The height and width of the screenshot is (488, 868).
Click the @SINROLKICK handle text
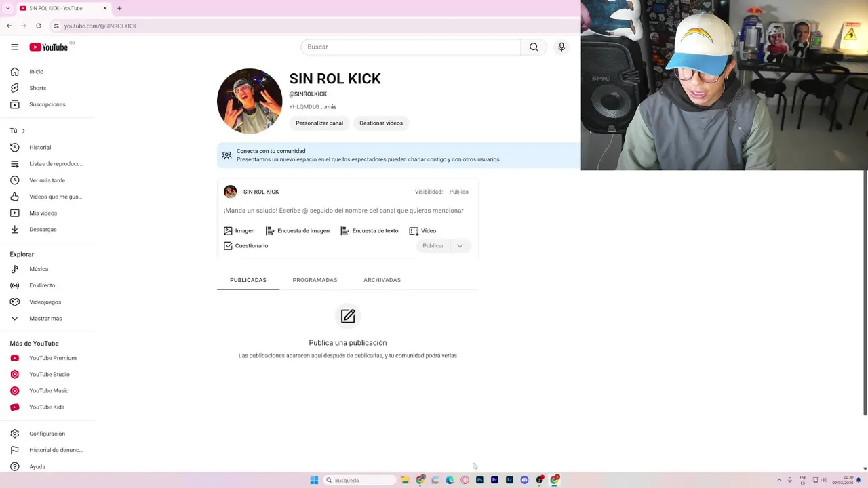tap(308, 94)
